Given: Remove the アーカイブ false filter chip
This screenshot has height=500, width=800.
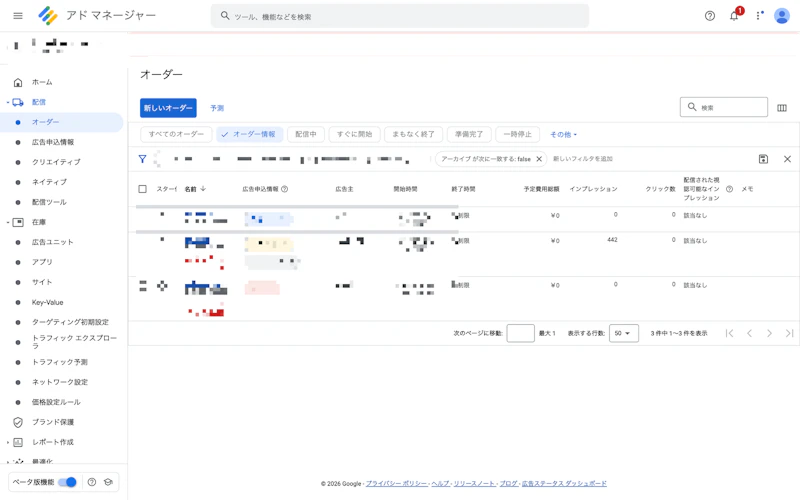Looking at the screenshot, I should pos(539,159).
